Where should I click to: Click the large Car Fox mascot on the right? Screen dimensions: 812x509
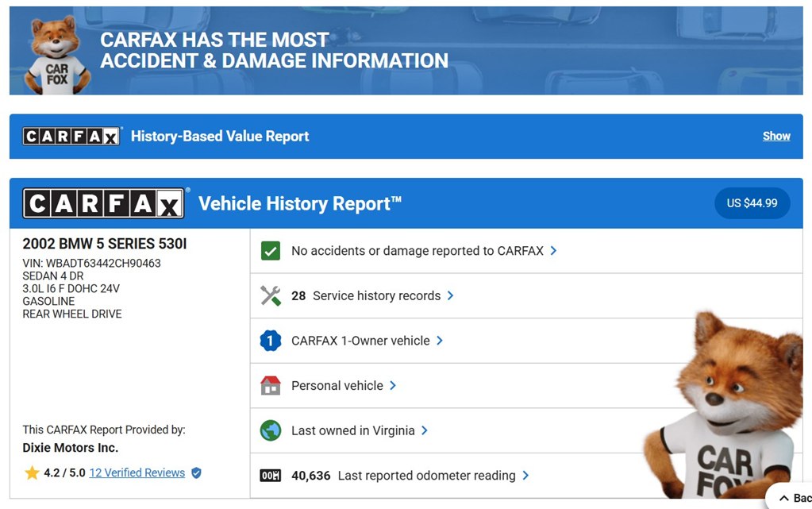coord(724,404)
